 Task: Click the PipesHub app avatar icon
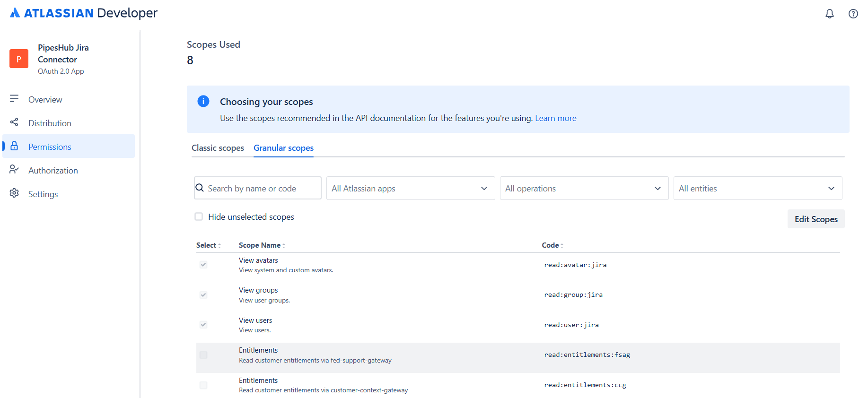click(x=19, y=59)
